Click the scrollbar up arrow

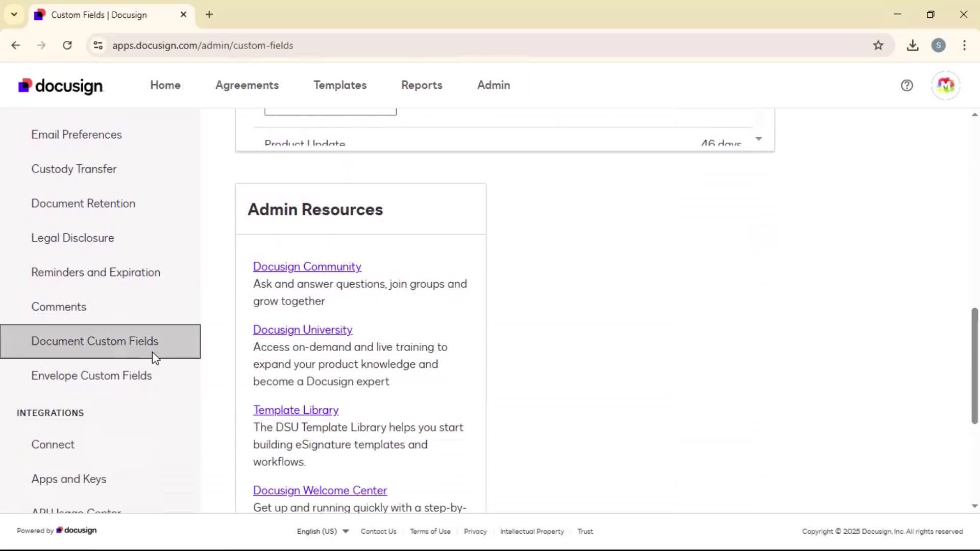coord(974,115)
